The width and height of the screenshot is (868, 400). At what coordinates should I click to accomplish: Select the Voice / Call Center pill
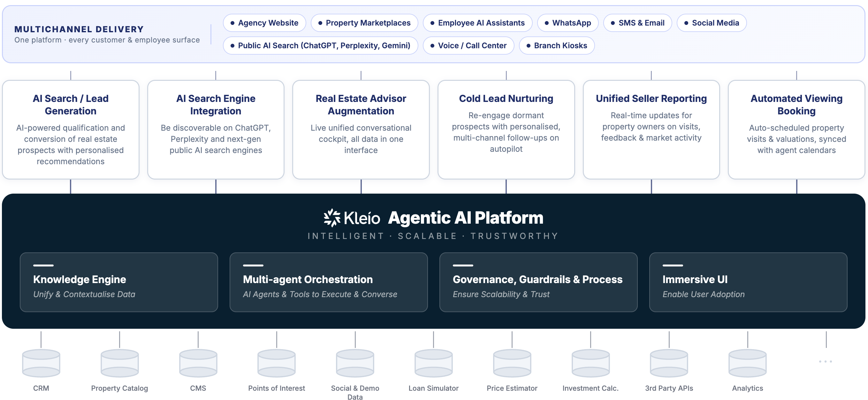point(468,45)
